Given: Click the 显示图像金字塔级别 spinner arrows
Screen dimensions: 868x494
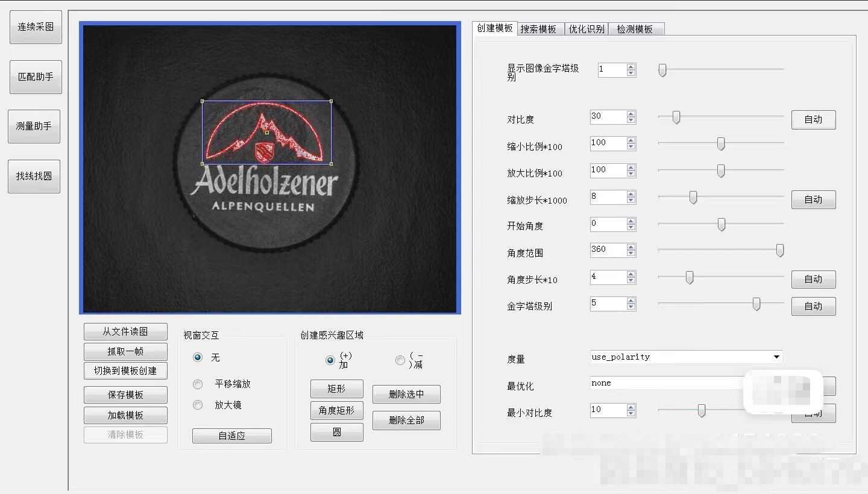Looking at the screenshot, I should pyautogui.click(x=631, y=69).
